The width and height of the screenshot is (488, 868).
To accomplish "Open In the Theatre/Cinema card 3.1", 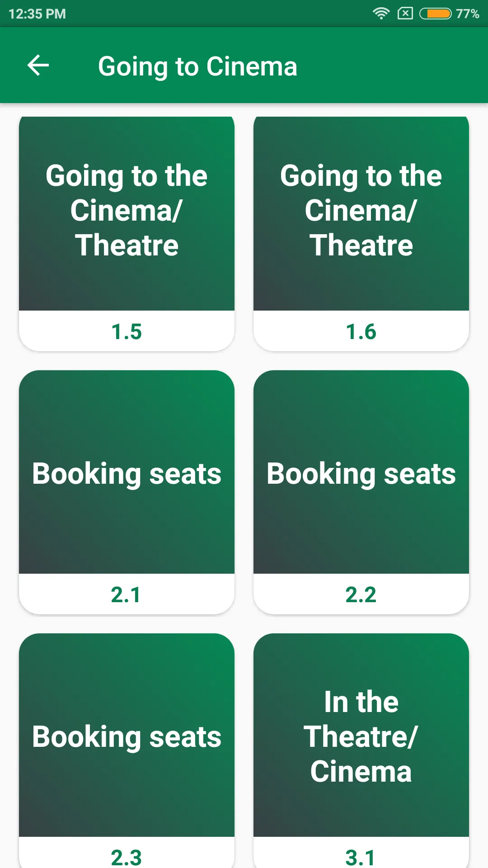I will pos(361,750).
